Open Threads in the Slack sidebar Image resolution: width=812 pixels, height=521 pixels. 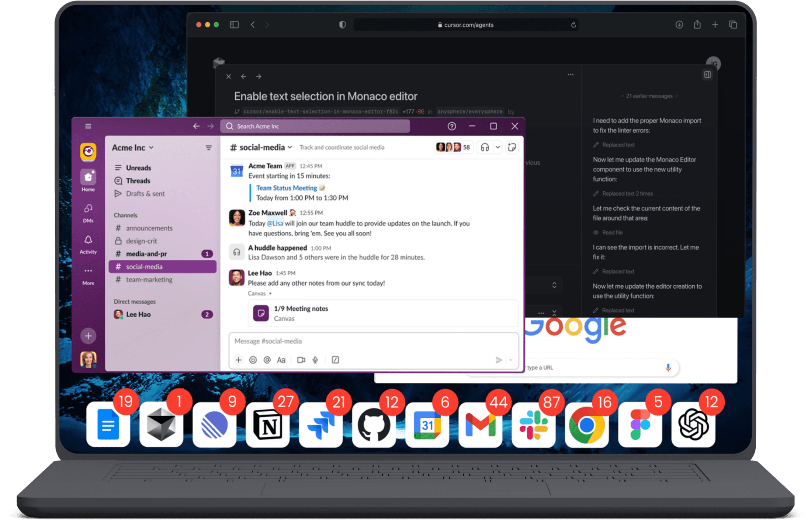click(138, 181)
